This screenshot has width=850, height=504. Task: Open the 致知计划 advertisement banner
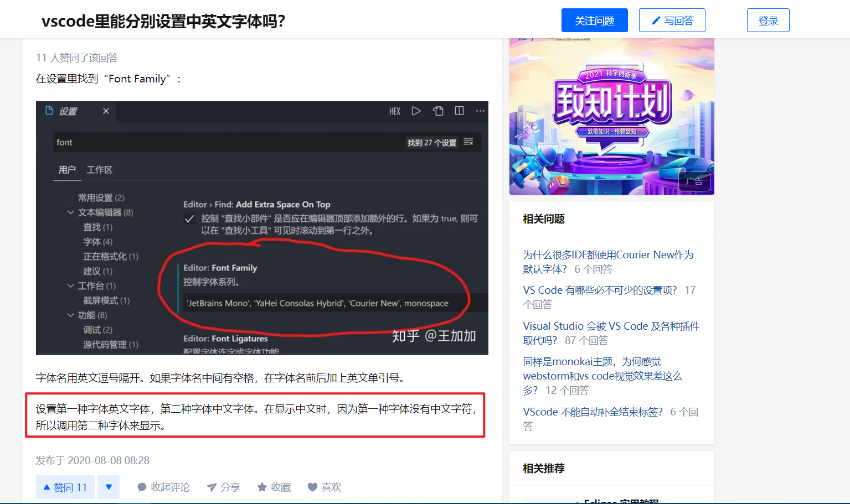(612, 116)
